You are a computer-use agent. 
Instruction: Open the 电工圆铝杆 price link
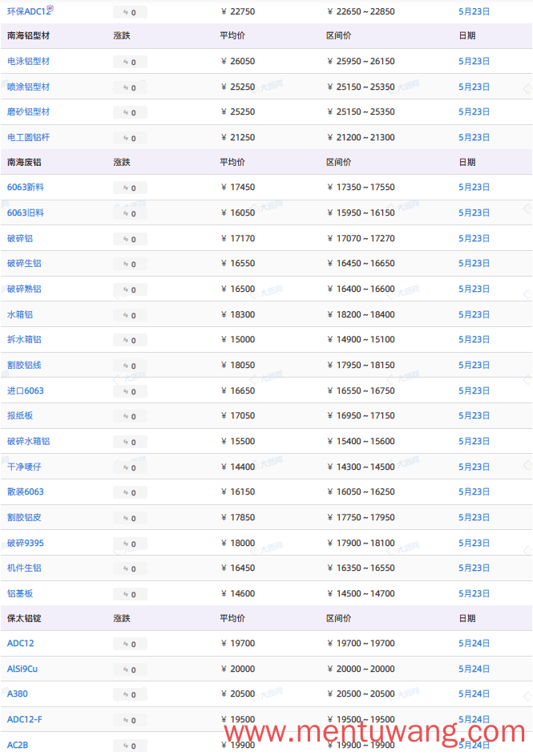[28, 137]
